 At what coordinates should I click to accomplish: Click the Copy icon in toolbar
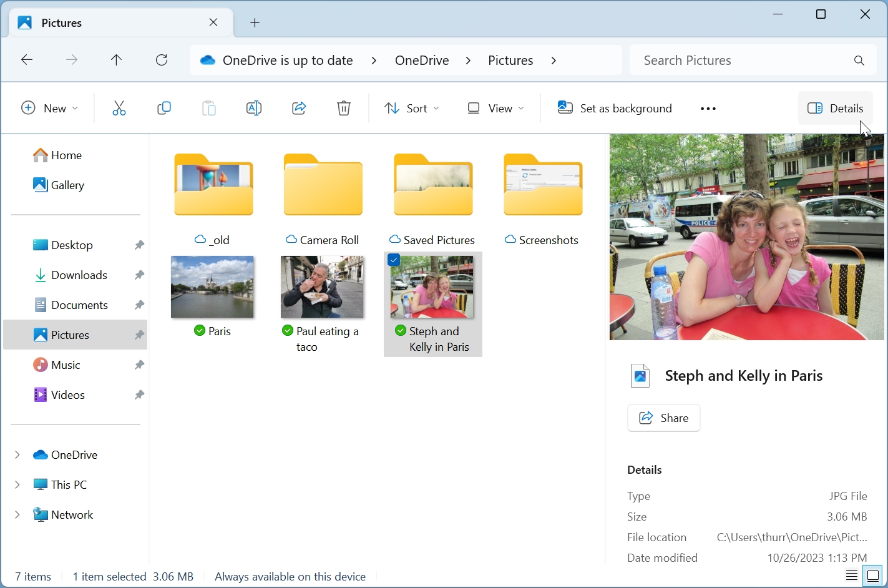[164, 109]
